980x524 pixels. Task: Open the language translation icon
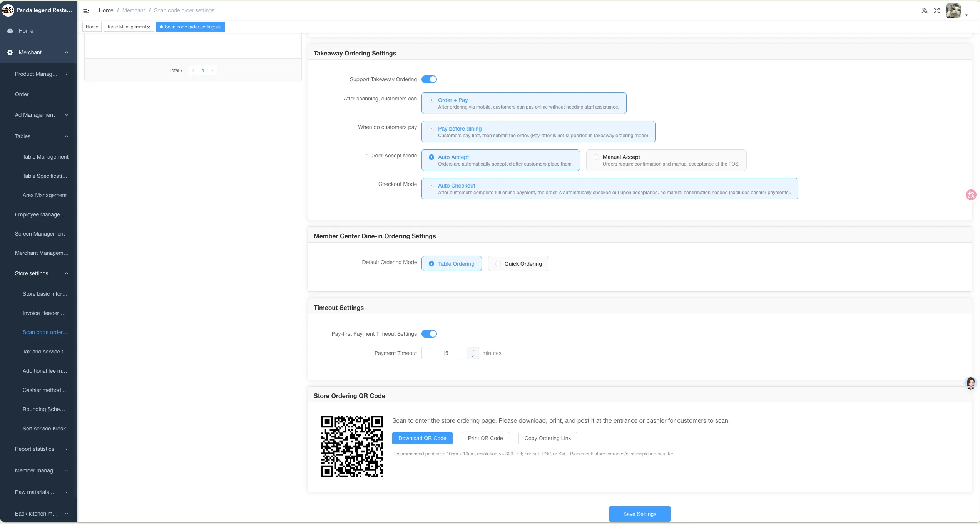[x=924, y=11]
